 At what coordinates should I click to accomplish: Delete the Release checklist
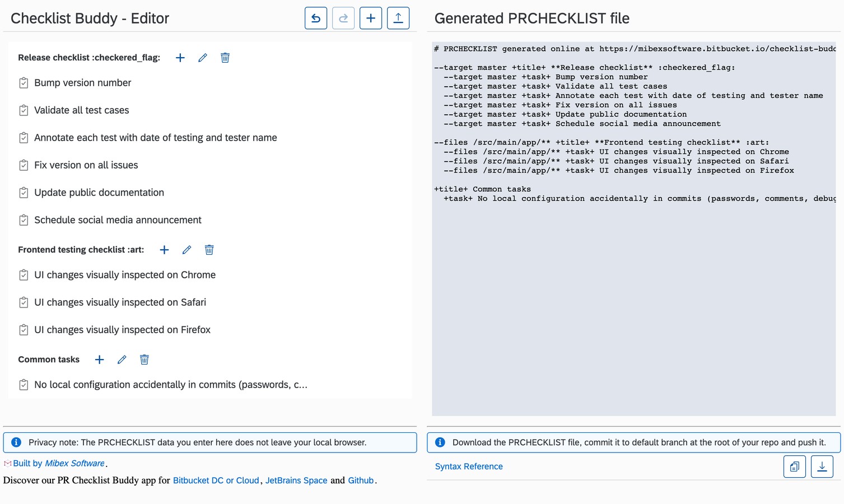click(225, 58)
